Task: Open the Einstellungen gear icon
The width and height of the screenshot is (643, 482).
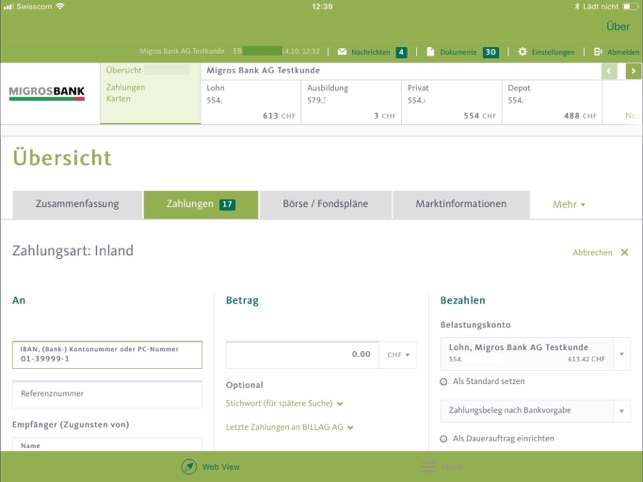Action: (x=522, y=52)
